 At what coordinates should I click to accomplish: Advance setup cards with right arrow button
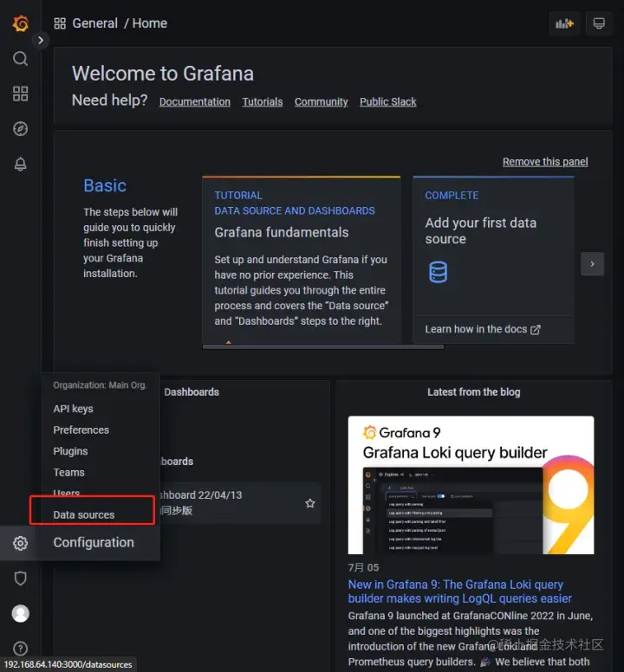592,264
